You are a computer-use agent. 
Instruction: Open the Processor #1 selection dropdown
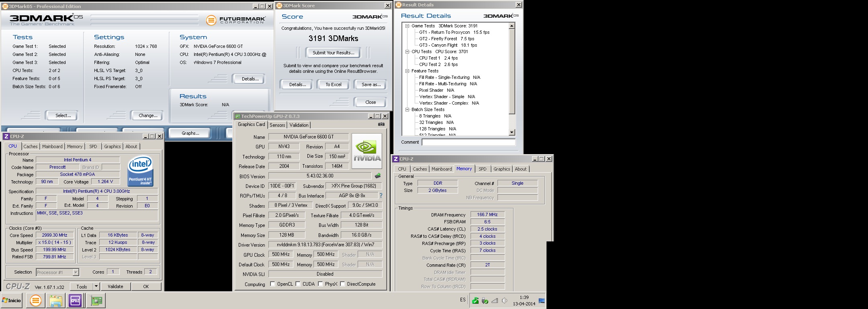click(76, 272)
